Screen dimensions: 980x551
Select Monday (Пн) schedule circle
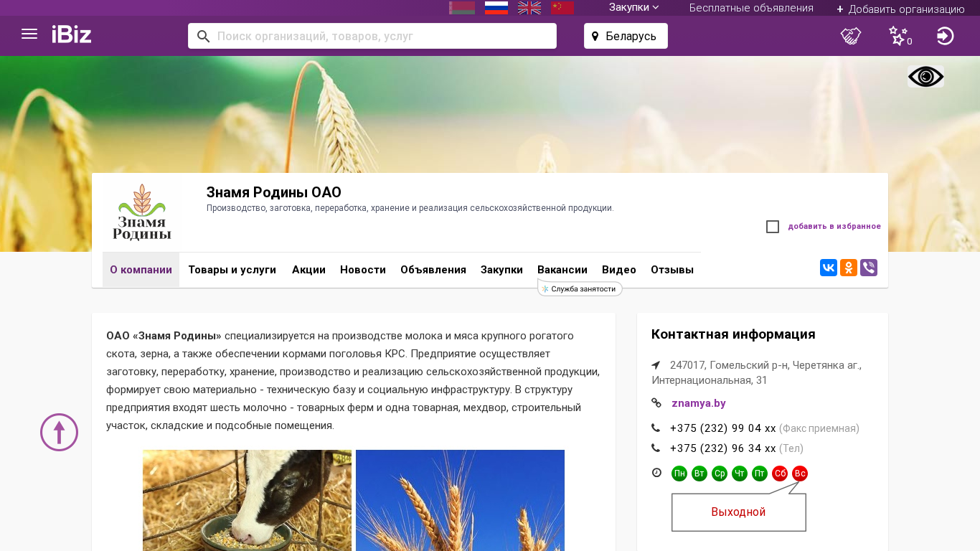(x=679, y=474)
